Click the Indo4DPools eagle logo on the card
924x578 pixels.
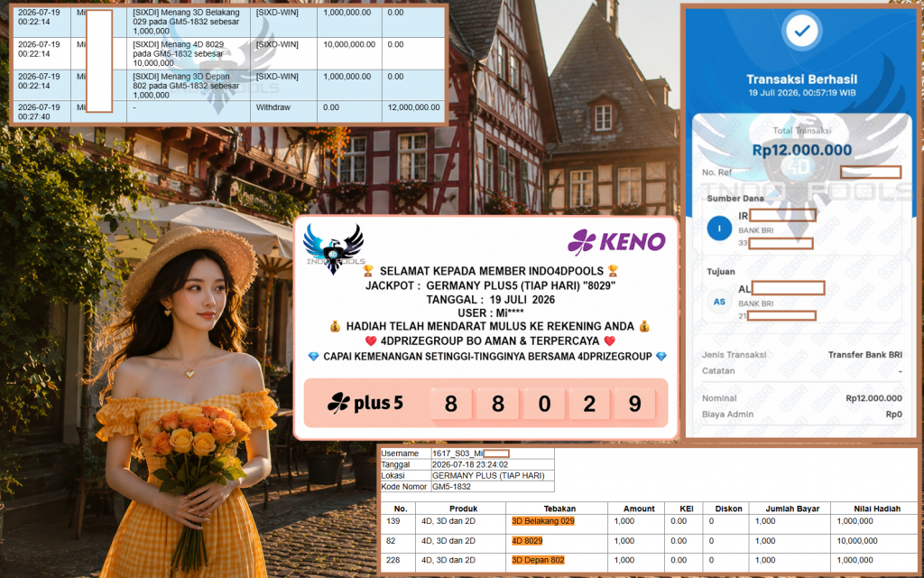334,248
